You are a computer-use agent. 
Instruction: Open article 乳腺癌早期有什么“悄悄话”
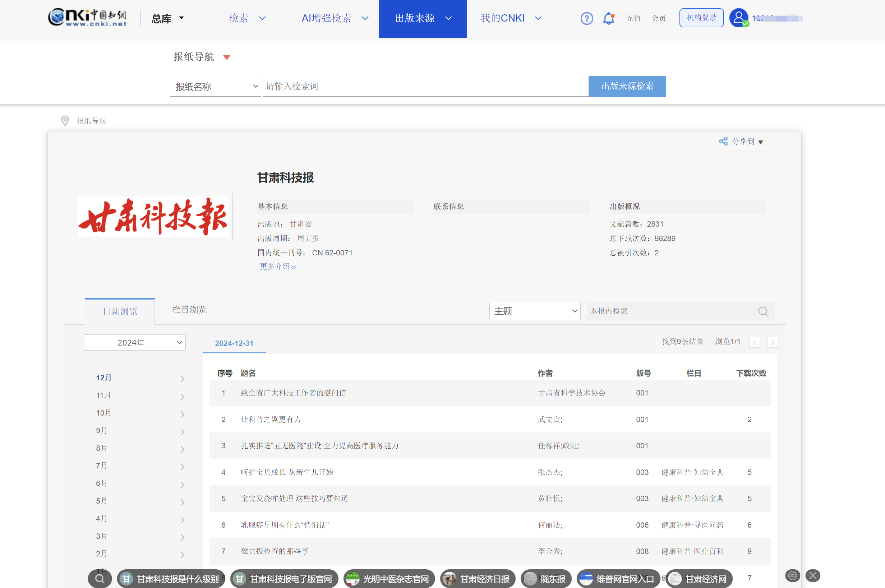285,526
